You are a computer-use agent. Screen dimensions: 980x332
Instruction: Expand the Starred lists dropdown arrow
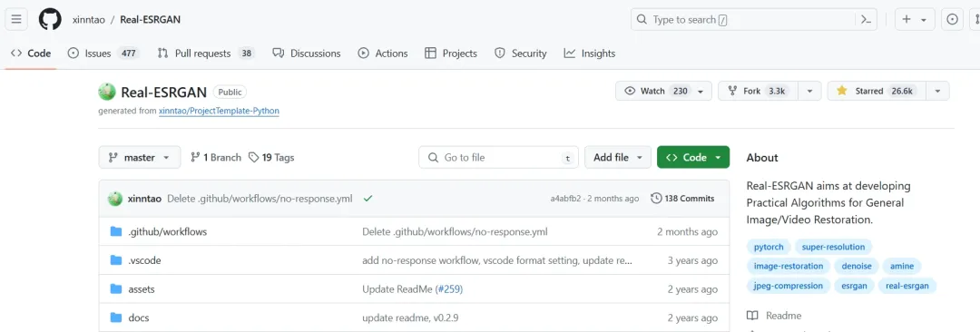coord(937,91)
